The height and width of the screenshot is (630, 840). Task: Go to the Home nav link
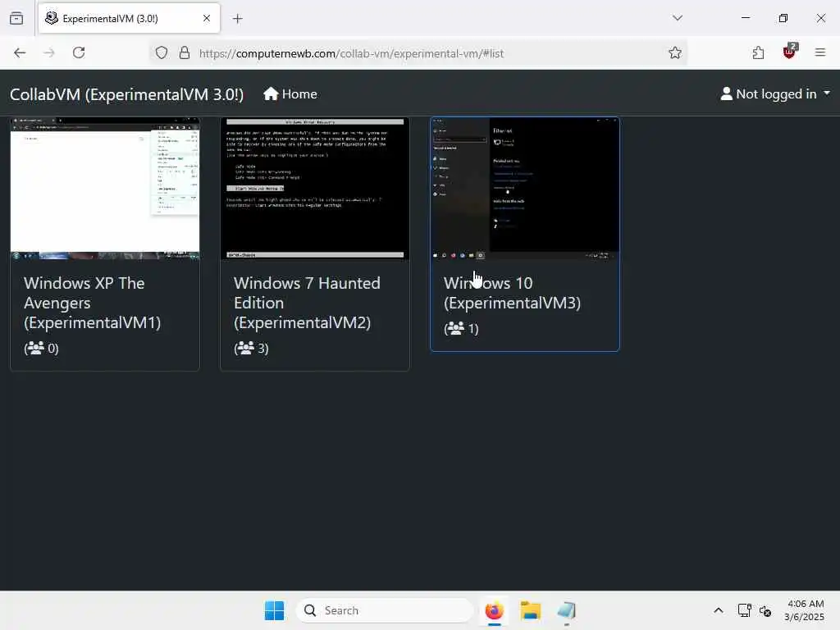coord(290,94)
